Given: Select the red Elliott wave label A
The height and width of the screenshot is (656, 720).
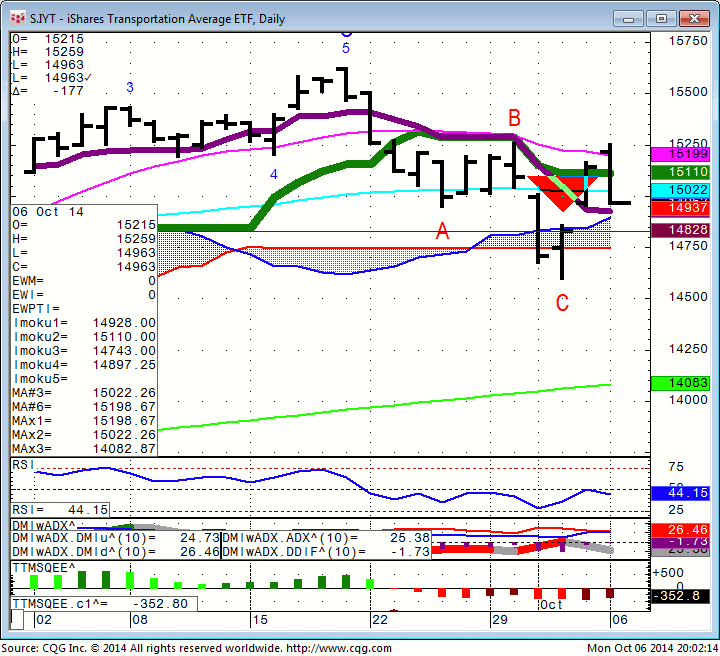Looking at the screenshot, I should pos(442,231).
